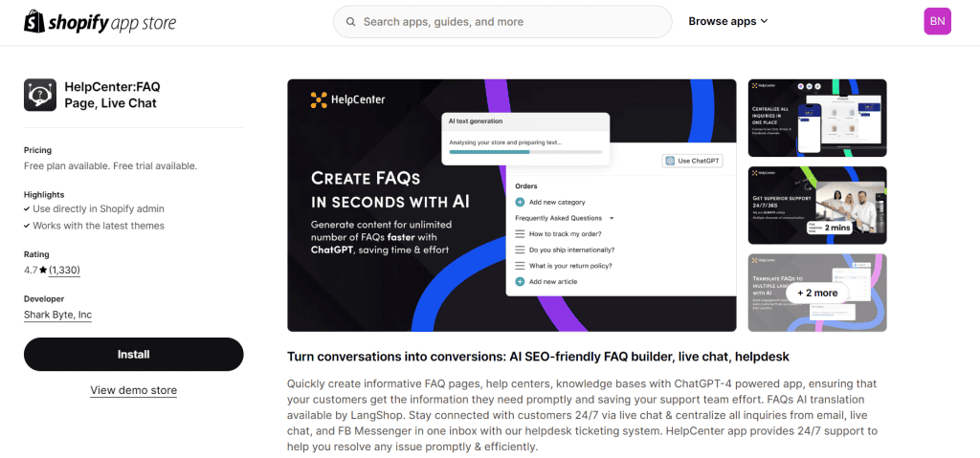The height and width of the screenshot is (458, 980).
Task: Click the Do you ship internationally? item
Action: pyautogui.click(x=571, y=250)
